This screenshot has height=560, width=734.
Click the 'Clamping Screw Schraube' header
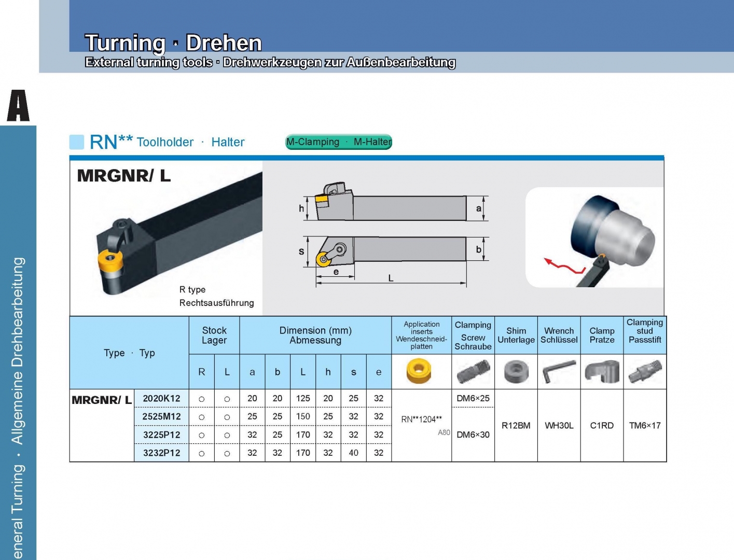click(473, 335)
